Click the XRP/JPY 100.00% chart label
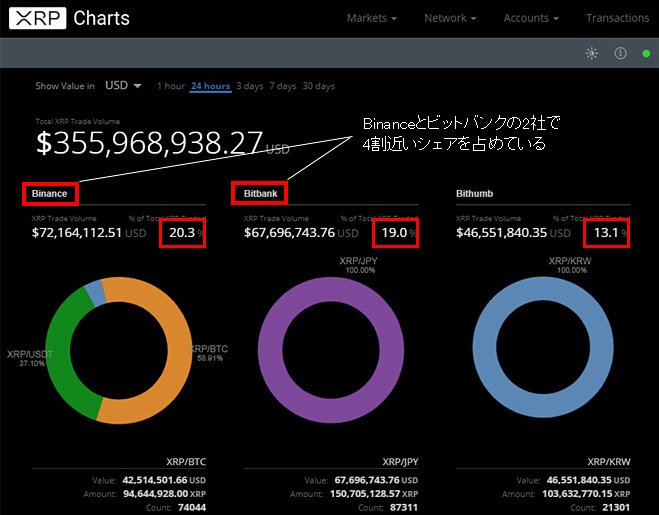This screenshot has width=659, height=515. [x=359, y=265]
